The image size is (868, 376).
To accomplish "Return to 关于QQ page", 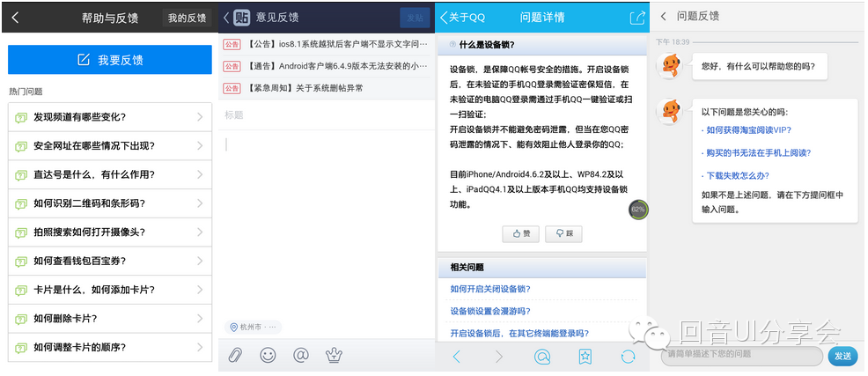I will [x=462, y=17].
